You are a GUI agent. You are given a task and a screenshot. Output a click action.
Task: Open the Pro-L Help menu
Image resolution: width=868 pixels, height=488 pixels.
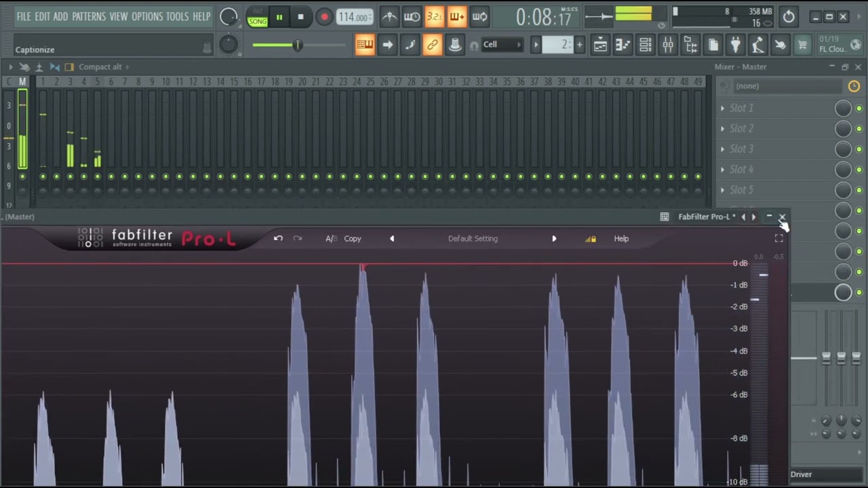point(621,239)
